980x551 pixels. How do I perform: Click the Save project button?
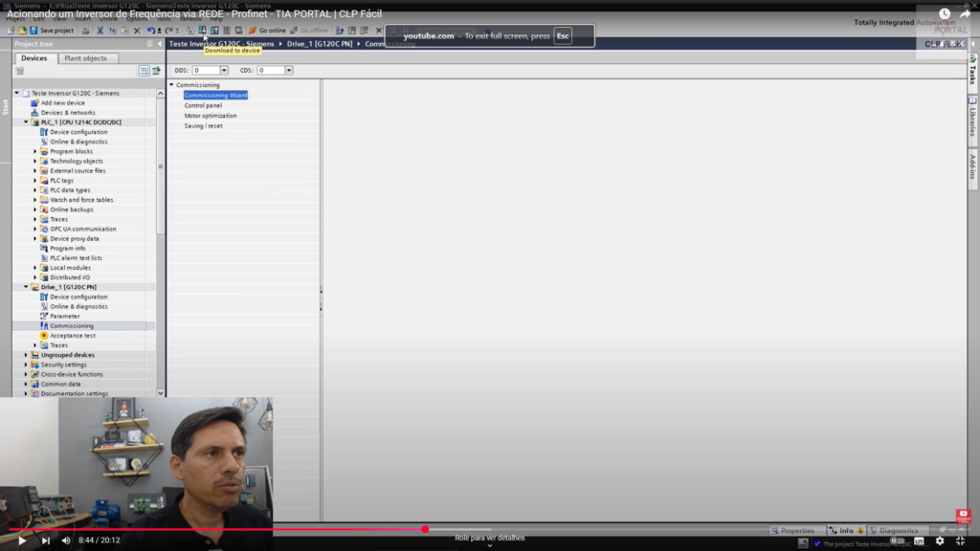[x=52, y=30]
